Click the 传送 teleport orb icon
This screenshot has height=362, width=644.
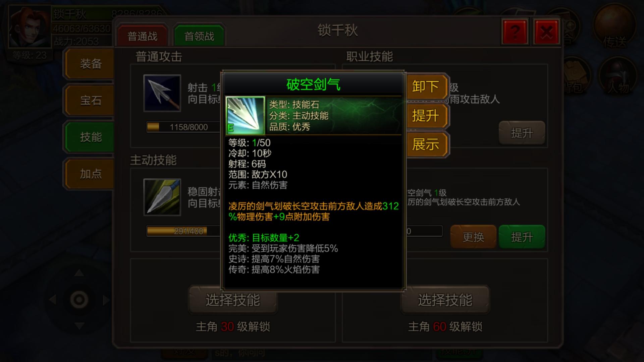click(615, 27)
